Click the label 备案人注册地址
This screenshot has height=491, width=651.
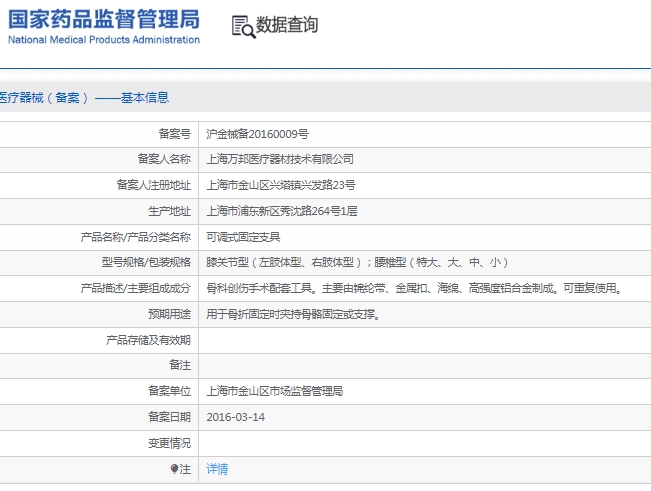tap(154, 185)
